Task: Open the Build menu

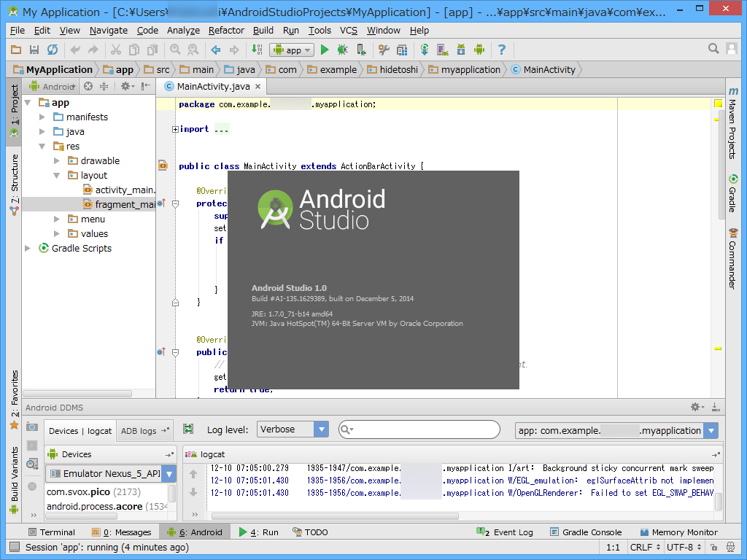Action: 263,31
